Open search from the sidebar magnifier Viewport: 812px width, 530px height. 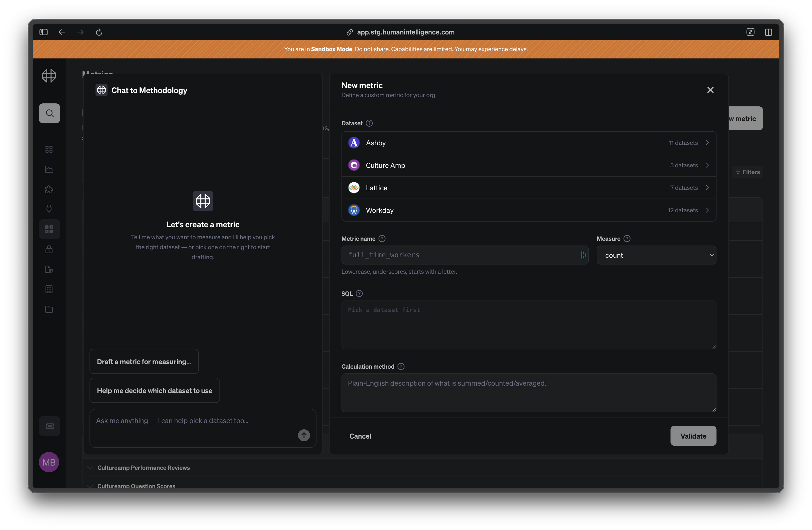point(49,113)
